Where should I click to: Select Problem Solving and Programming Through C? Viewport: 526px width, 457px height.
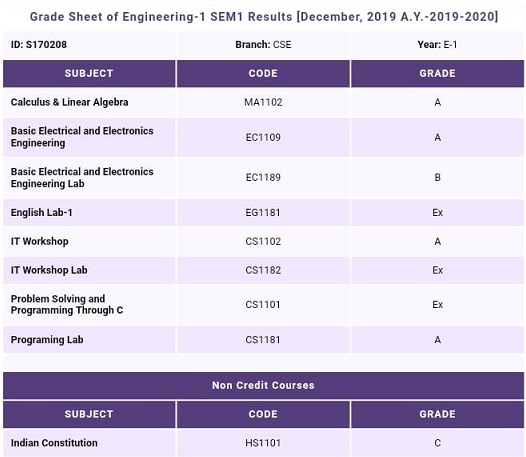click(67, 305)
